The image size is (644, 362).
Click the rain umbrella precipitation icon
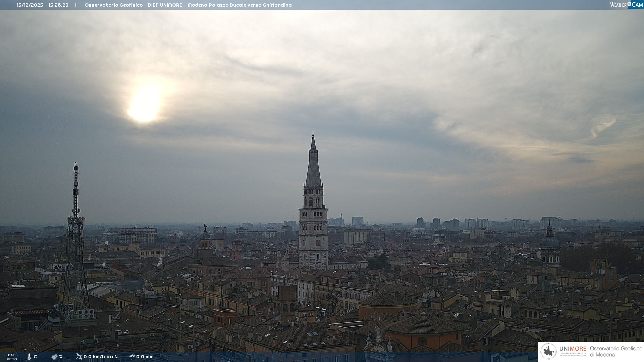coord(132,357)
